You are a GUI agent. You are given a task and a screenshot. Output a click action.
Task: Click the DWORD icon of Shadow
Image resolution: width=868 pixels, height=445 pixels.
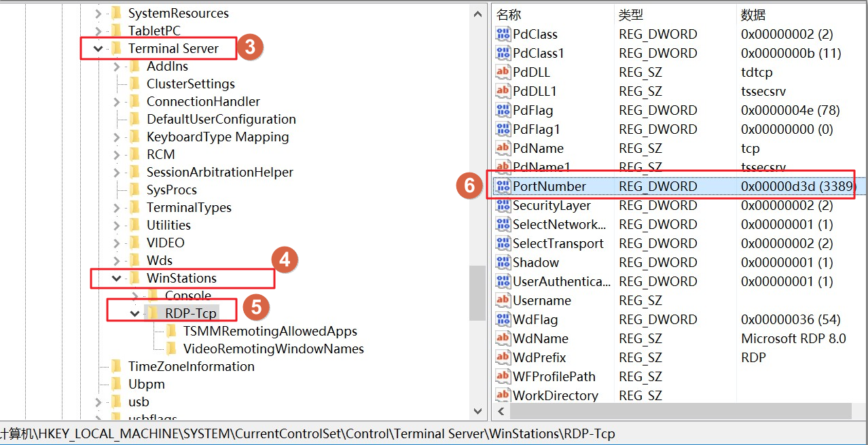(x=503, y=262)
